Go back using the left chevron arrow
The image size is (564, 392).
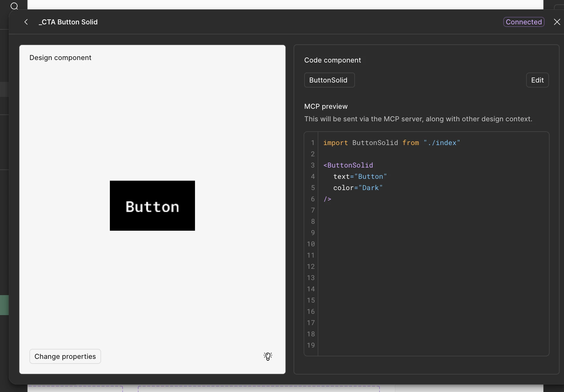26,22
